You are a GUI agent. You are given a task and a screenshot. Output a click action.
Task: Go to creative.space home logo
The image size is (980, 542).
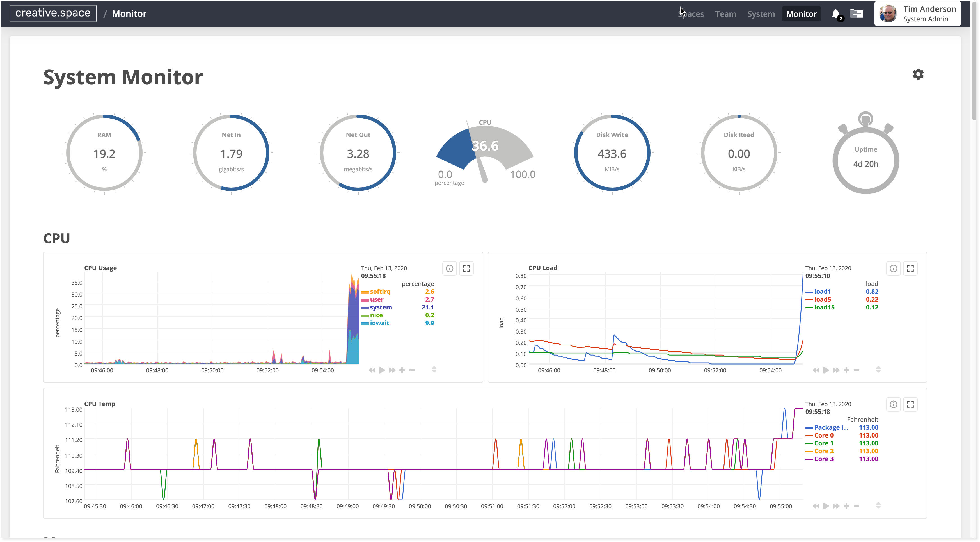click(53, 13)
